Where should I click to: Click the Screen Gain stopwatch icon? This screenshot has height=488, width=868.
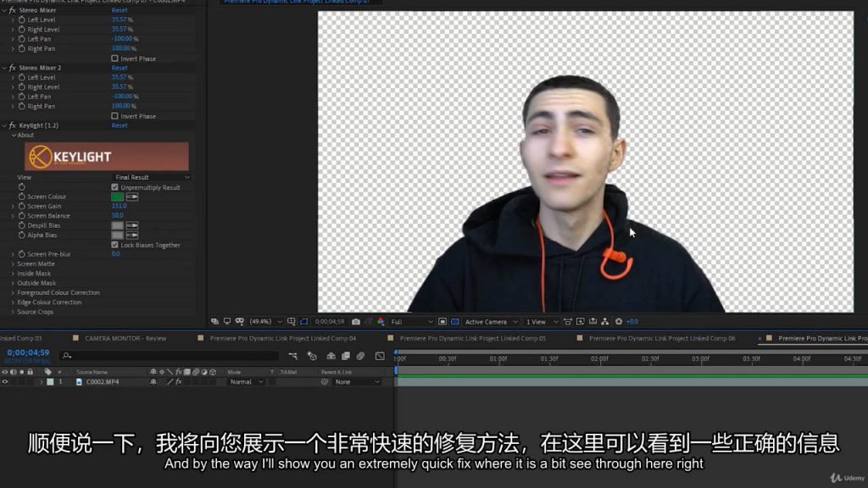click(x=21, y=206)
